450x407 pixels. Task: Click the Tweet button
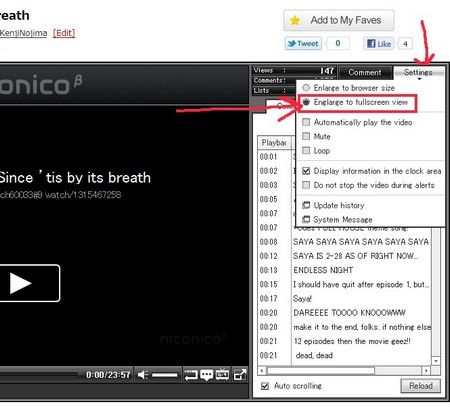[303, 44]
